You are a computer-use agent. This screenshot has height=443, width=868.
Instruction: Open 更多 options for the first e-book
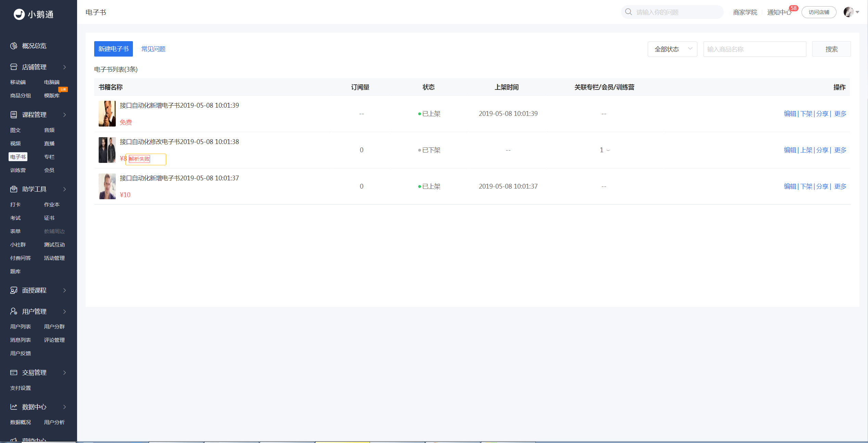click(840, 113)
